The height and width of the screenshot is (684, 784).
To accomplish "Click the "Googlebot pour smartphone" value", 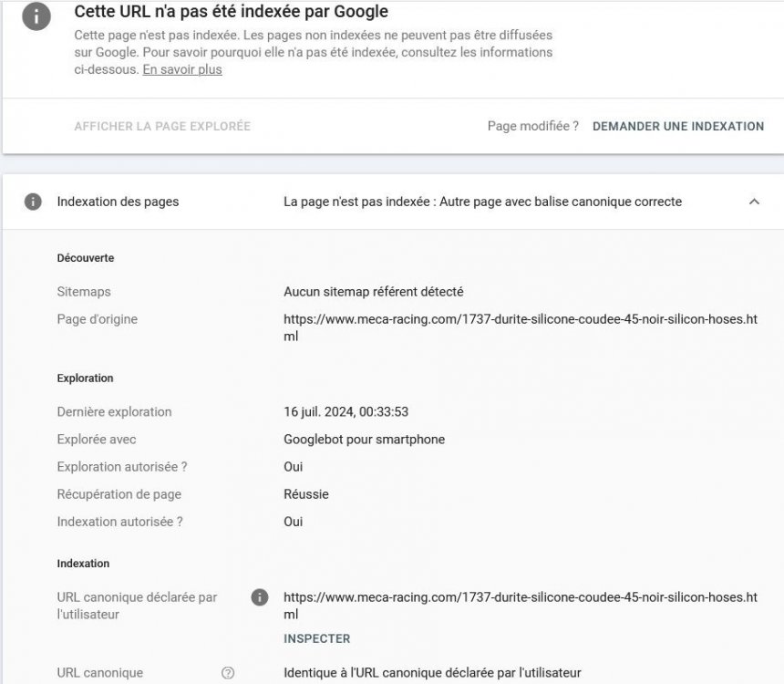I will click(x=364, y=440).
